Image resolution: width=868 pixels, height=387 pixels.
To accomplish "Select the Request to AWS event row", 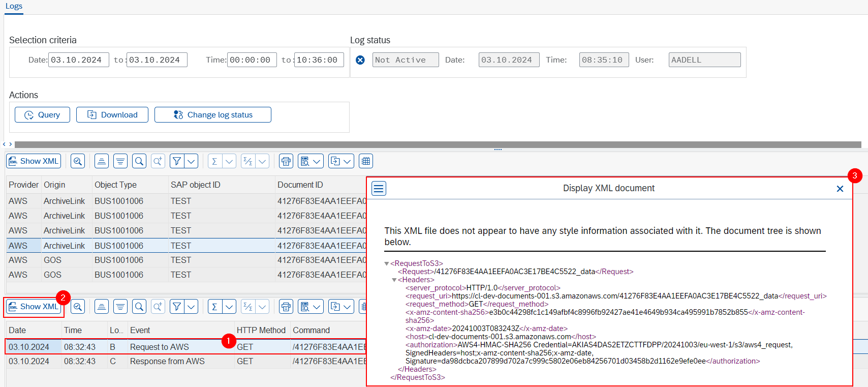I will tap(186, 347).
